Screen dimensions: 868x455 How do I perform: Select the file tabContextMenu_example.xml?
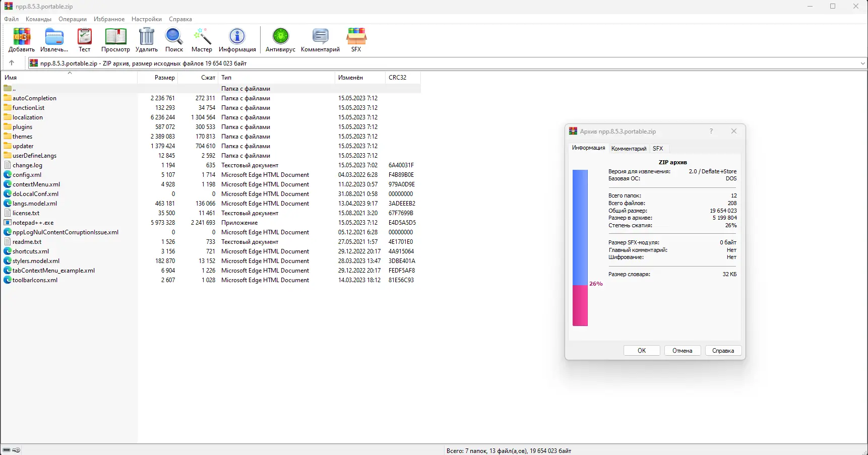click(54, 271)
